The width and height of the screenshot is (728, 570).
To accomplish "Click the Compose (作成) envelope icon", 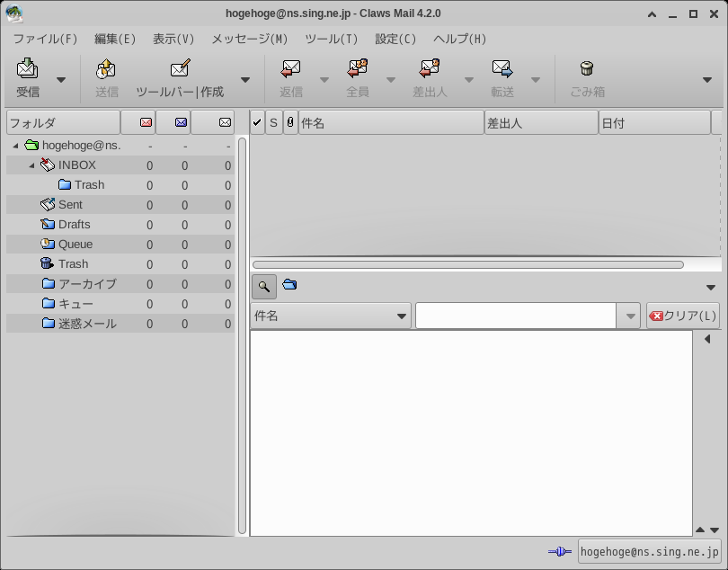I will point(180,68).
